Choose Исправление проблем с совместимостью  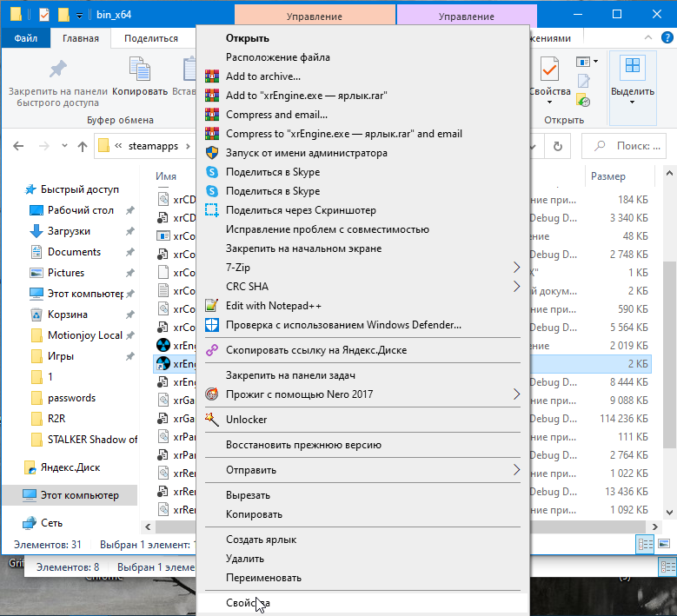[328, 229]
